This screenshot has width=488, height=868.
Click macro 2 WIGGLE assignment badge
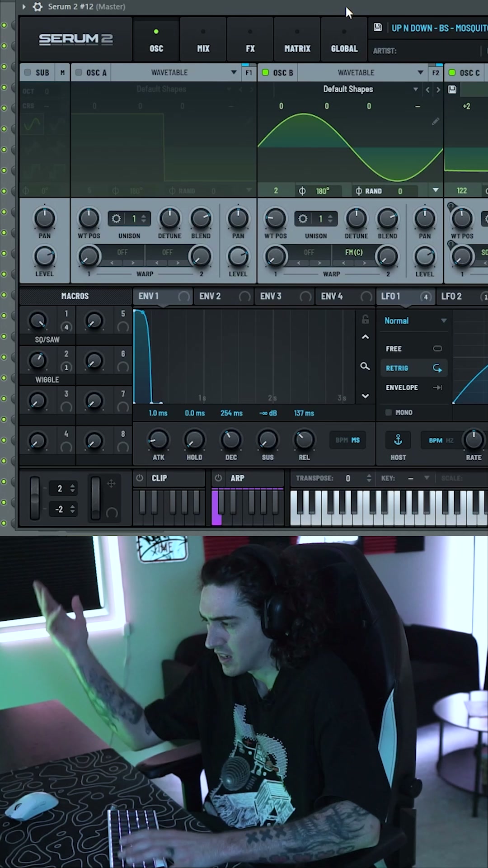66,368
